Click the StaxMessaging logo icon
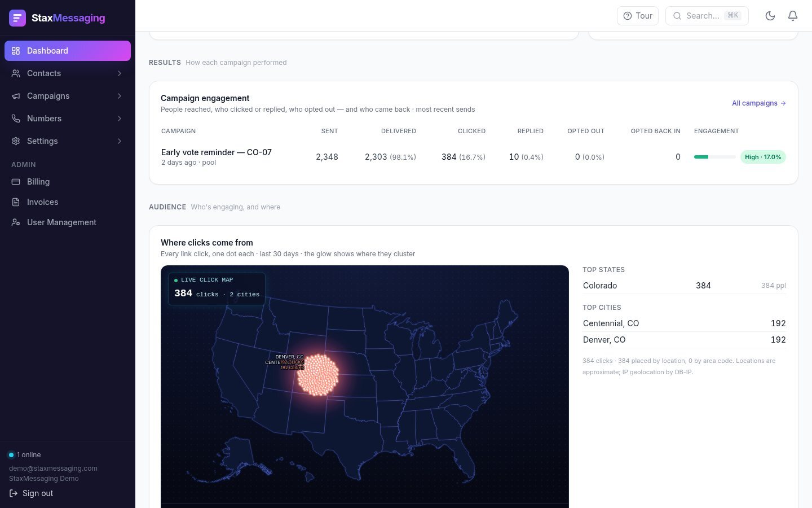The height and width of the screenshot is (508, 812). 17,18
